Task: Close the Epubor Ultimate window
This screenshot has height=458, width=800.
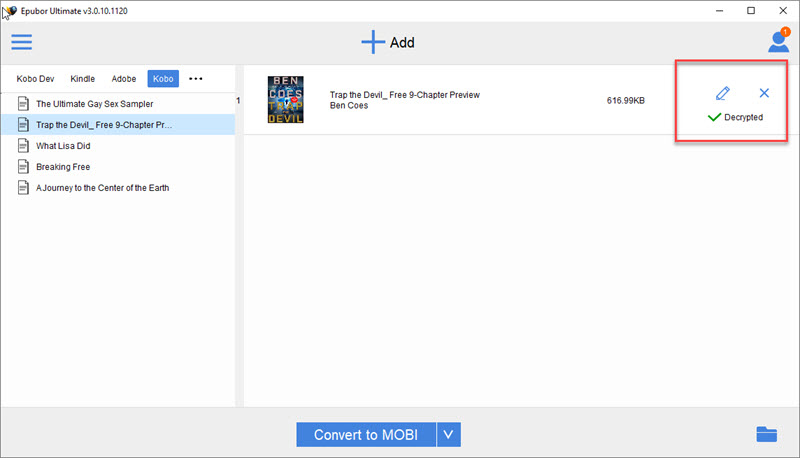Action: (783, 11)
